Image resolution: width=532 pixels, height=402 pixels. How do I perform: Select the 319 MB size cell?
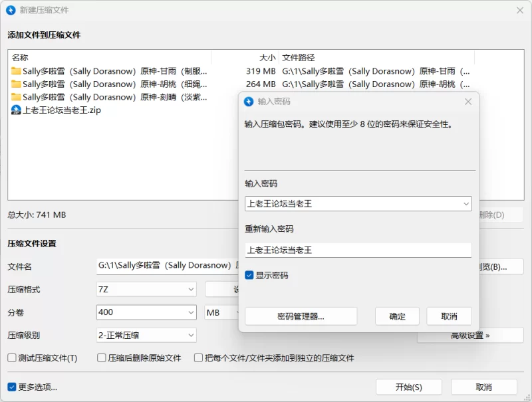[x=261, y=71]
